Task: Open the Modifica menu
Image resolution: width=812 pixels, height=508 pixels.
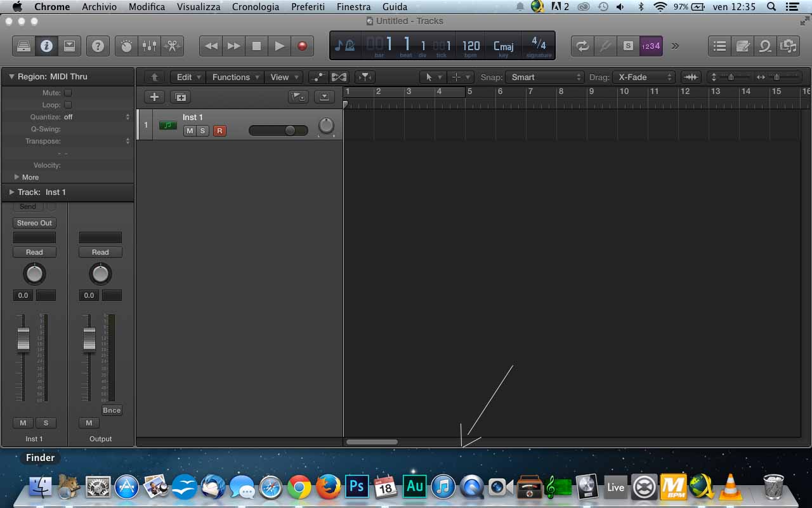Action: pos(147,7)
